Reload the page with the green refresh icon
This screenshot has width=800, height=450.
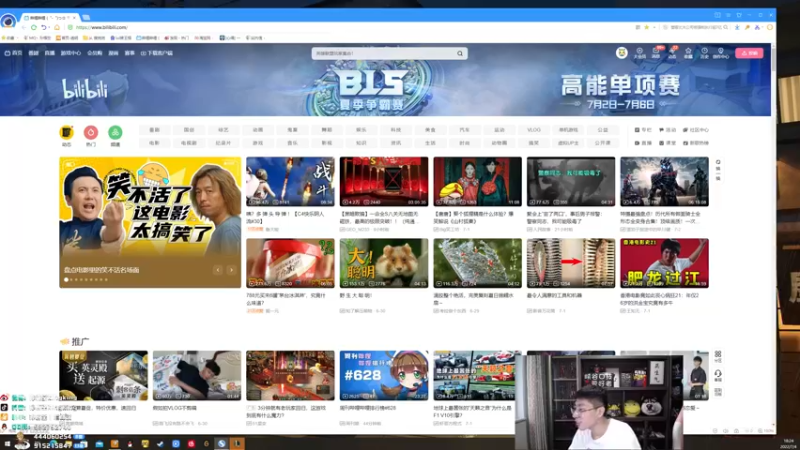click(x=34, y=27)
